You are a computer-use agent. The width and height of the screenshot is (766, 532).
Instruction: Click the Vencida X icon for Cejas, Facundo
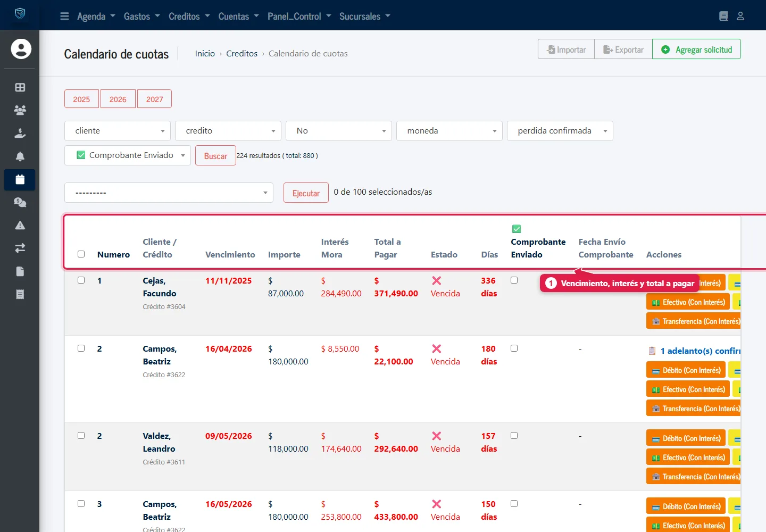pyautogui.click(x=437, y=280)
